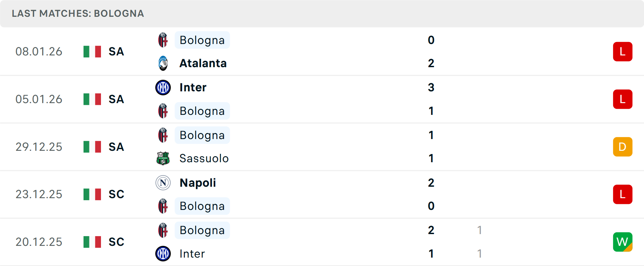Open the Atalanta team link
644x266 pixels.
(203, 63)
